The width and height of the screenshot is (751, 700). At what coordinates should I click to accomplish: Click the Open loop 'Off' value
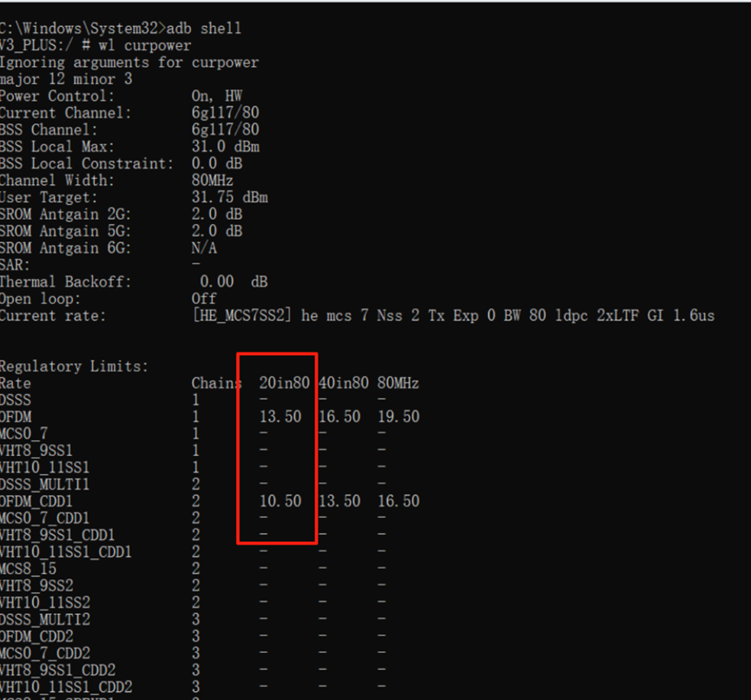coord(204,299)
